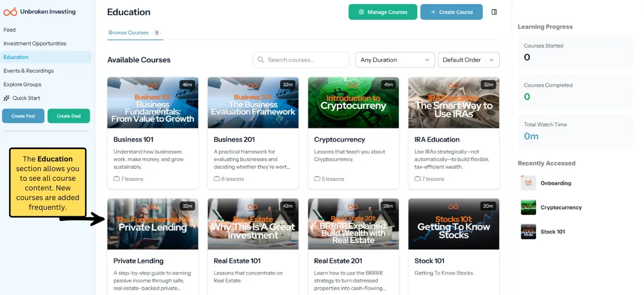644x295 pixels.
Task: Click the 20m duration badge on Stock 101
Action: coord(488,206)
